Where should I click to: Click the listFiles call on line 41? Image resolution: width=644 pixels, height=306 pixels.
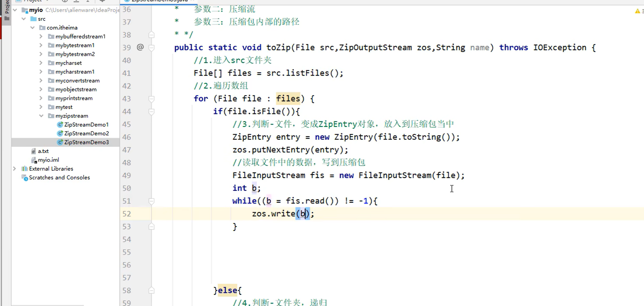(307, 73)
